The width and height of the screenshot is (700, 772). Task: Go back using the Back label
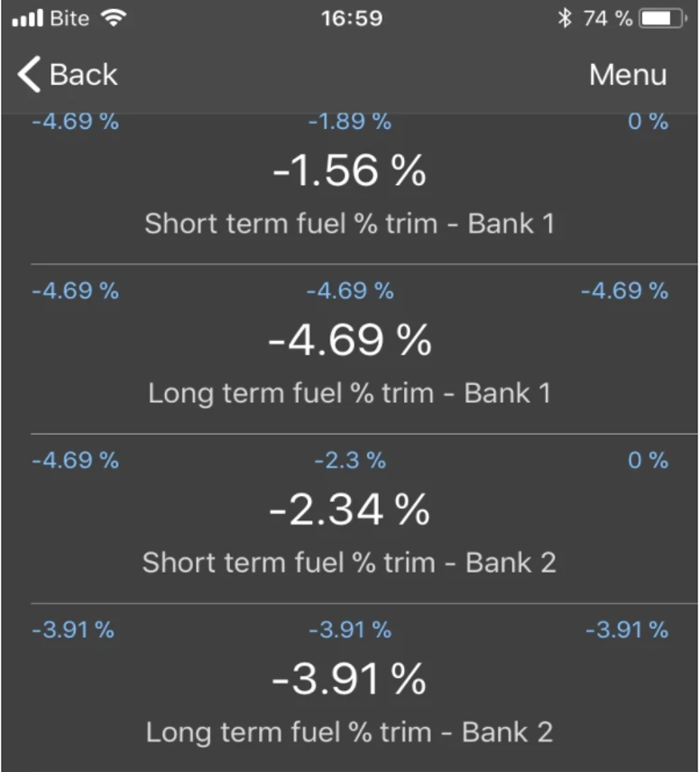pyautogui.click(x=83, y=75)
